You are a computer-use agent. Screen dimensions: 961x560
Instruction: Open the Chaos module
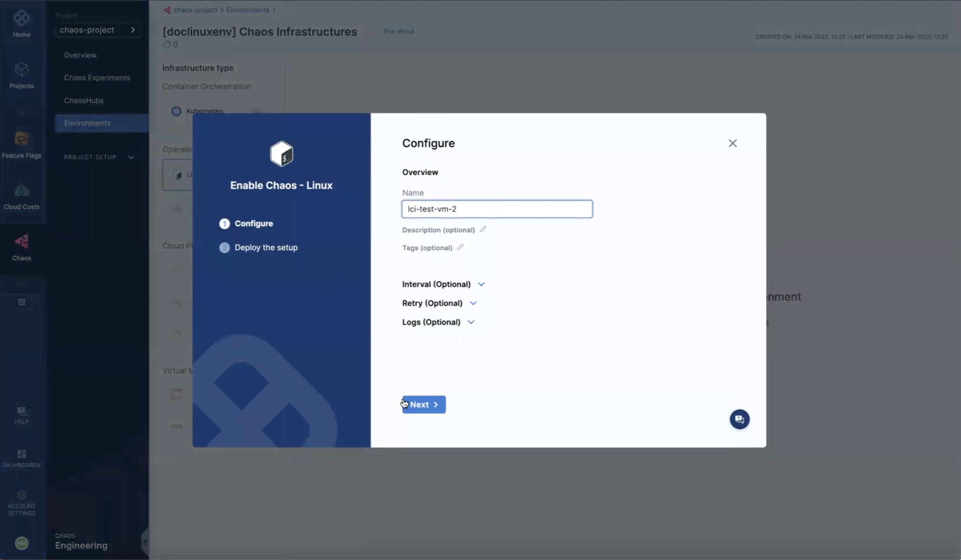click(x=21, y=248)
